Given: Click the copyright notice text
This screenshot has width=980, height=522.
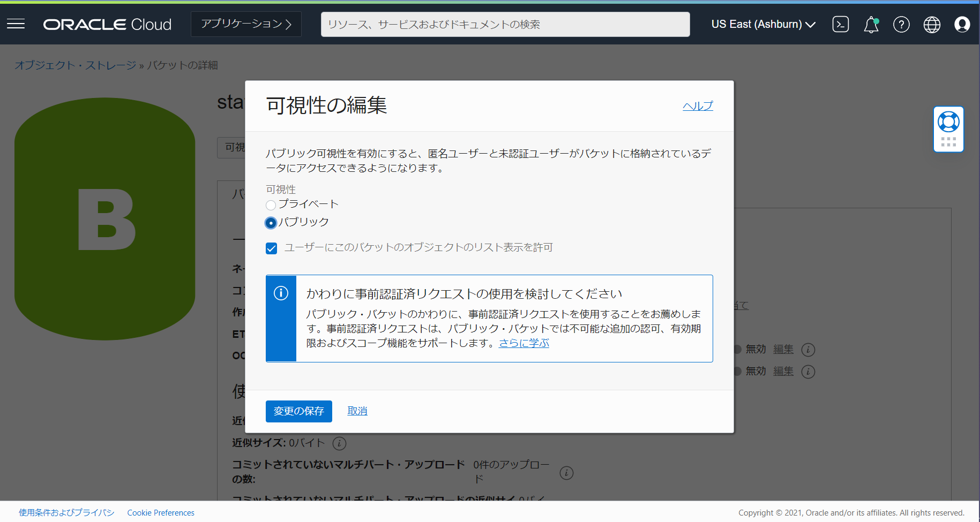Looking at the screenshot, I should [851, 513].
